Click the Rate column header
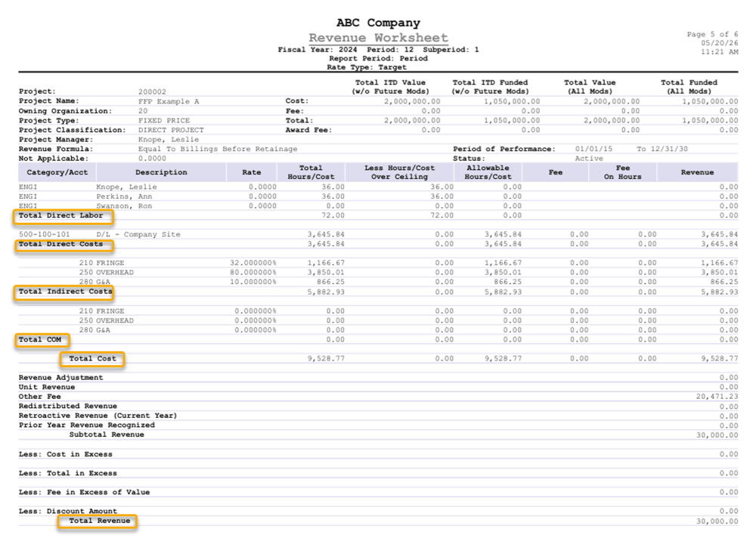 [x=251, y=172]
